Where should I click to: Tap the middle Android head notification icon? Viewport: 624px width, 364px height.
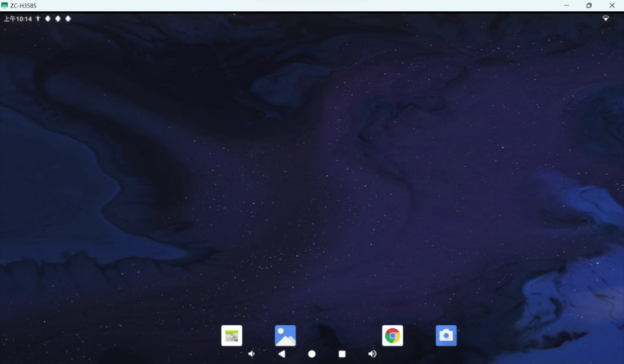tap(58, 19)
